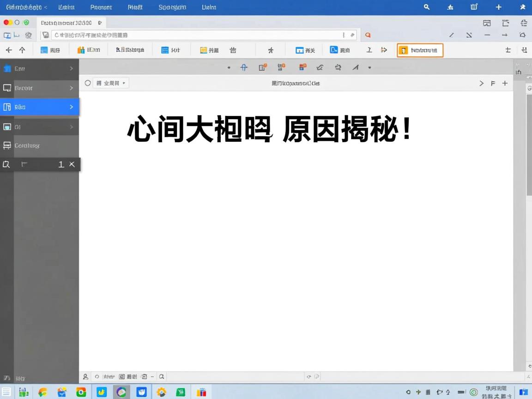The height and width of the screenshot is (399, 532).
Task: Select the pin annotation tool
Action: [x=244, y=67]
